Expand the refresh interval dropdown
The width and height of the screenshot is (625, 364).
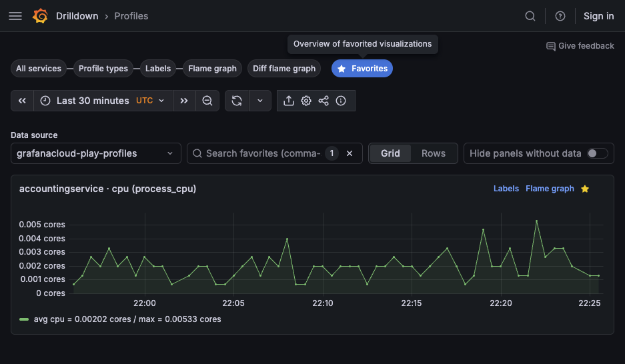click(260, 101)
